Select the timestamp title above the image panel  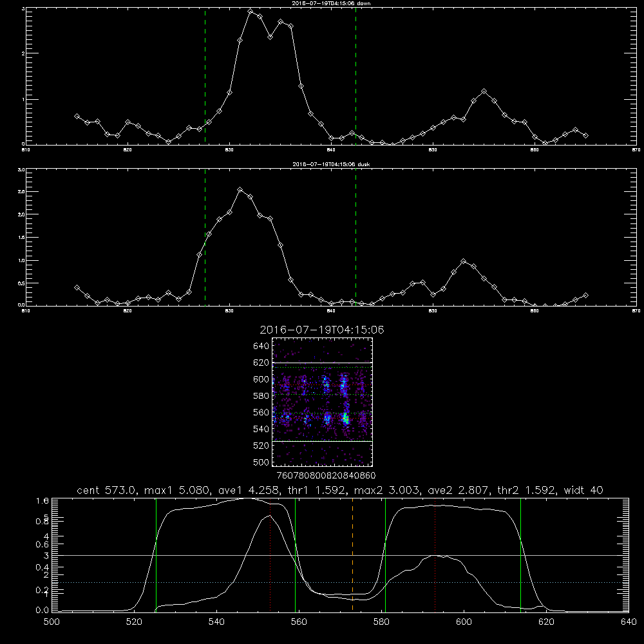[322, 330]
